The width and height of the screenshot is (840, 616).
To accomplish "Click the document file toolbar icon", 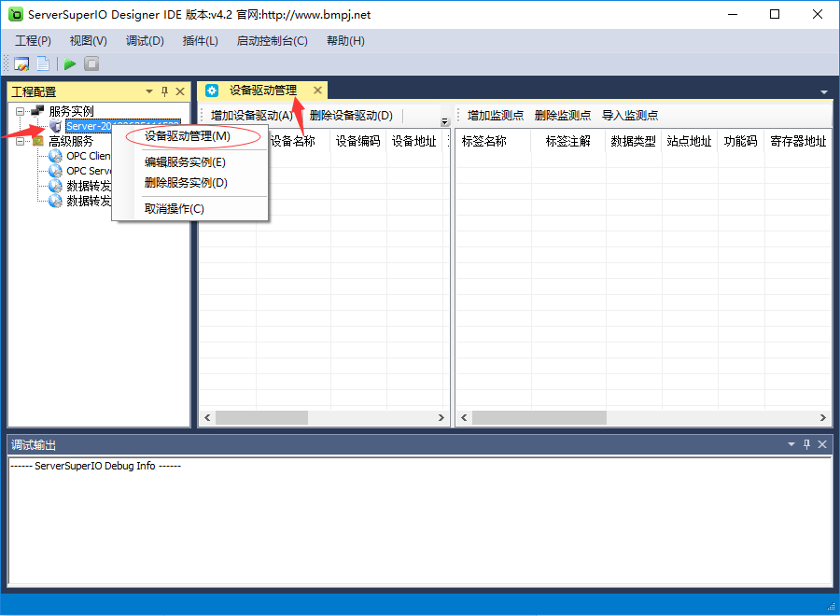I will click(43, 63).
